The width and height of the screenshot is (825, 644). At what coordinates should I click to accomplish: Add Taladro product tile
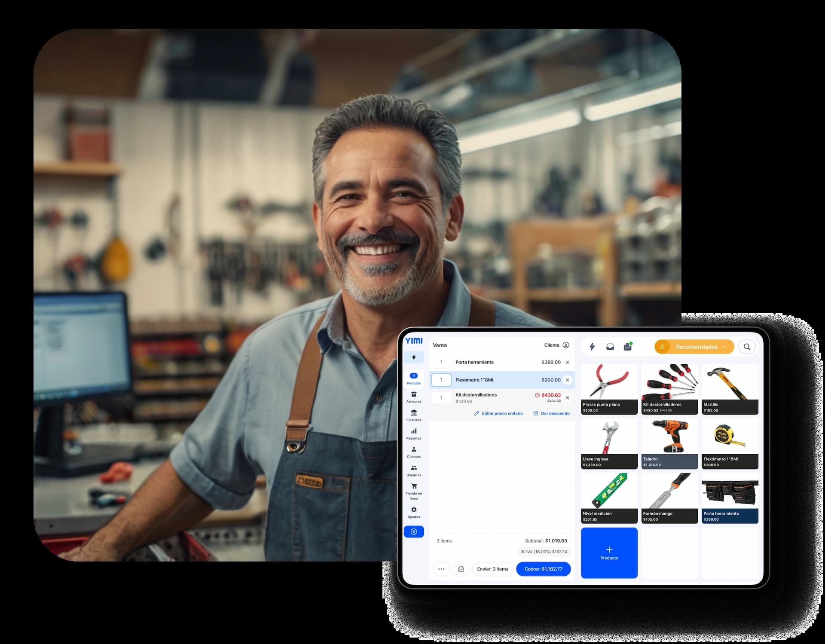click(669, 444)
